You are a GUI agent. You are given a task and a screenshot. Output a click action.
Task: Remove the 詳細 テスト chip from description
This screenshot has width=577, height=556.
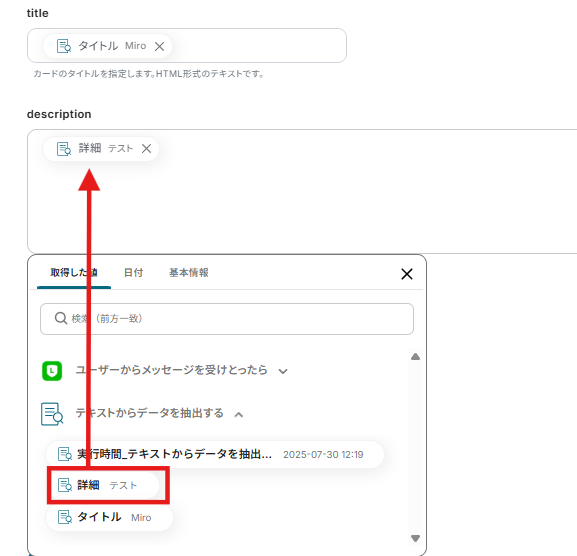(x=146, y=149)
